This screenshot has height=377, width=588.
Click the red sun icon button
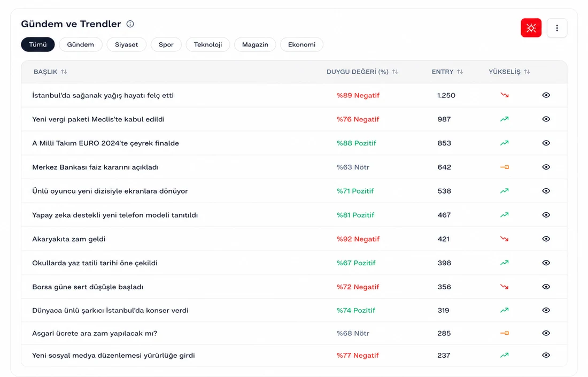(x=531, y=28)
